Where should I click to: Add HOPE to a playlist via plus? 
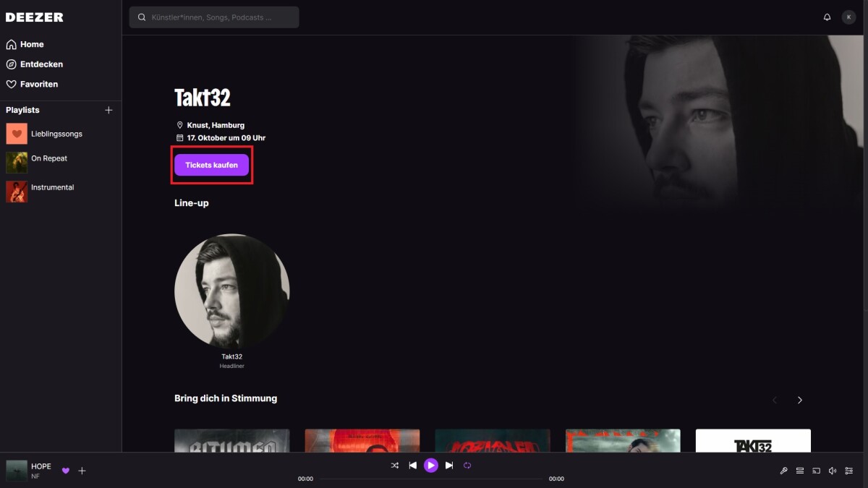82,471
